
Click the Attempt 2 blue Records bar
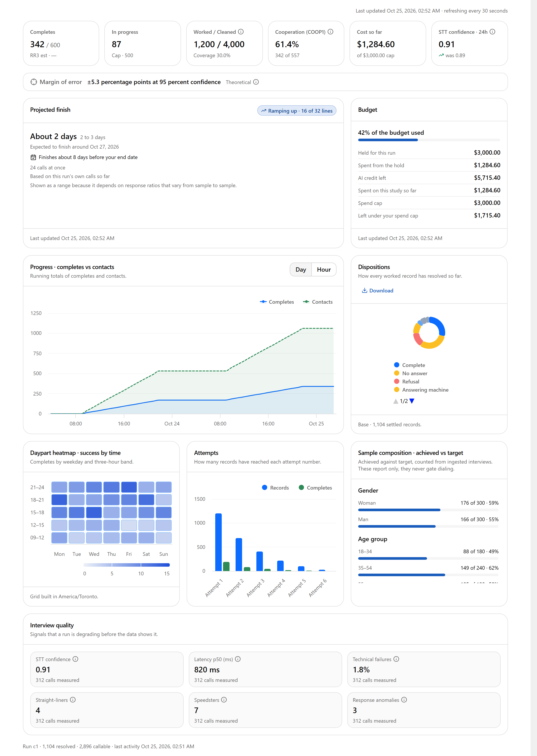point(239,555)
